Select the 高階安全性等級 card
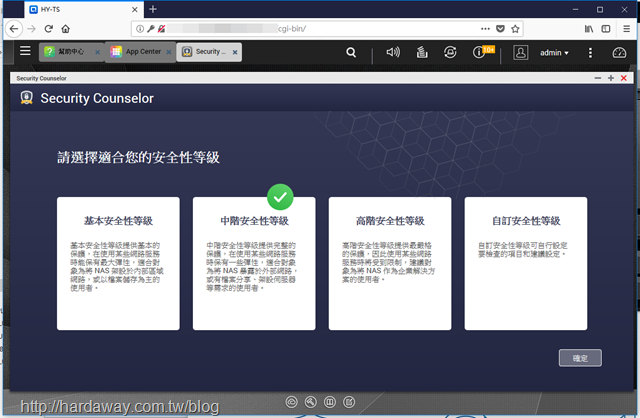Image resolution: width=640 pixels, height=418 pixels. coord(390,263)
